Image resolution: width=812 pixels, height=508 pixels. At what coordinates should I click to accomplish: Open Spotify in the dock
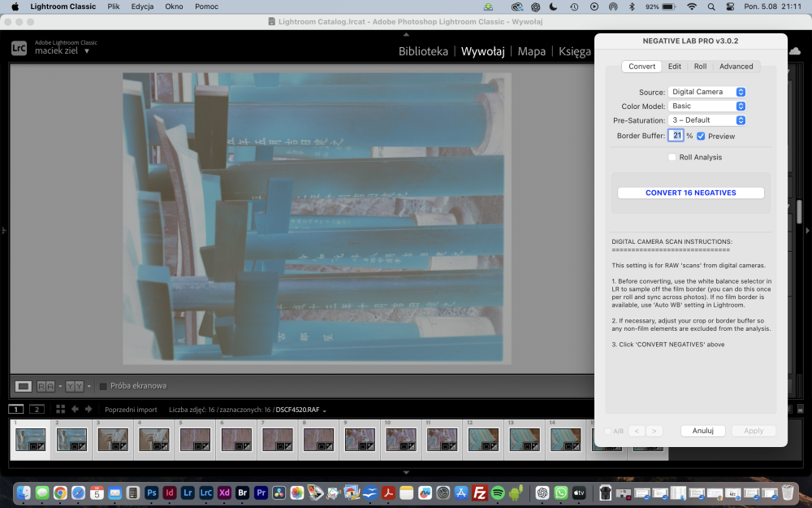point(498,493)
